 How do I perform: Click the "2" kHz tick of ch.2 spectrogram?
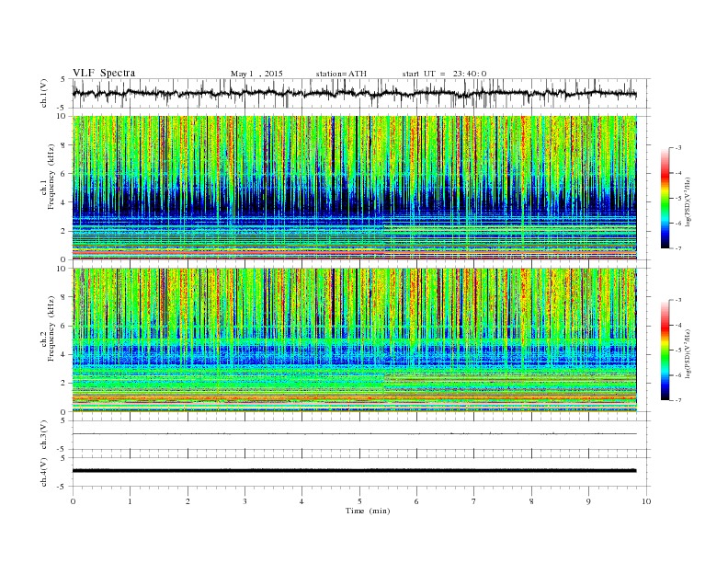(x=64, y=384)
